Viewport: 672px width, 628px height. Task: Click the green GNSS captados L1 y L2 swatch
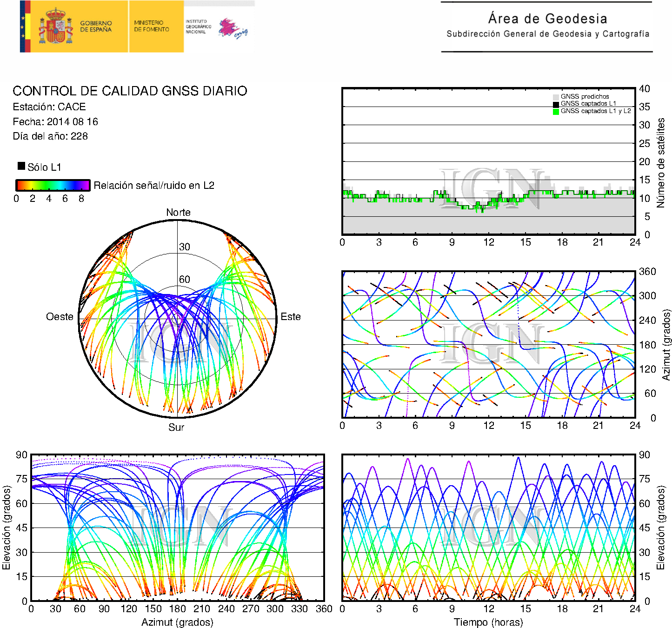point(556,112)
